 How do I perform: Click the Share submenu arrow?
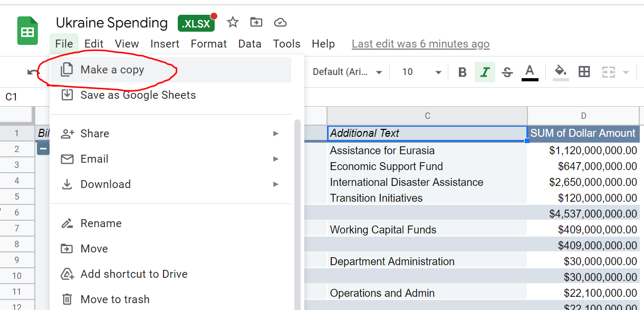pyautogui.click(x=275, y=134)
